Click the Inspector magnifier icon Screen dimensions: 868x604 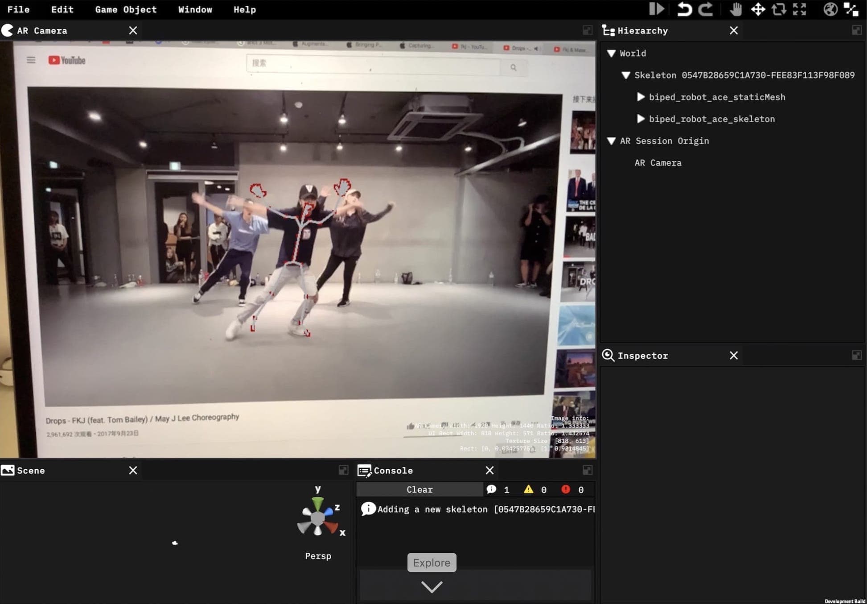click(x=608, y=355)
